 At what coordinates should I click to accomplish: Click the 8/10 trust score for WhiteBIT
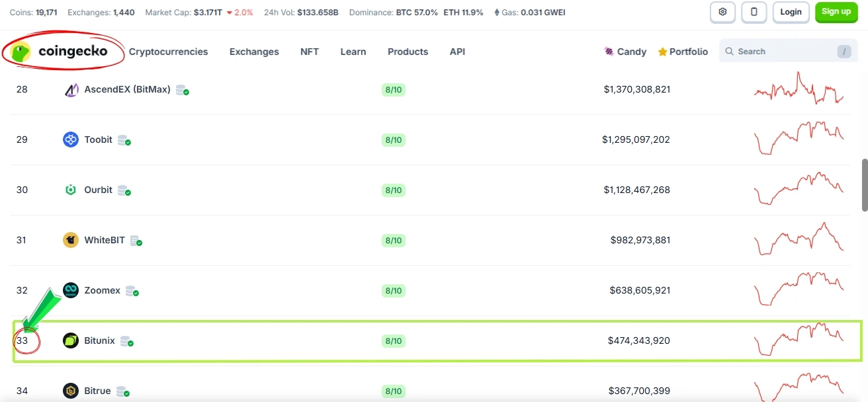click(x=393, y=241)
